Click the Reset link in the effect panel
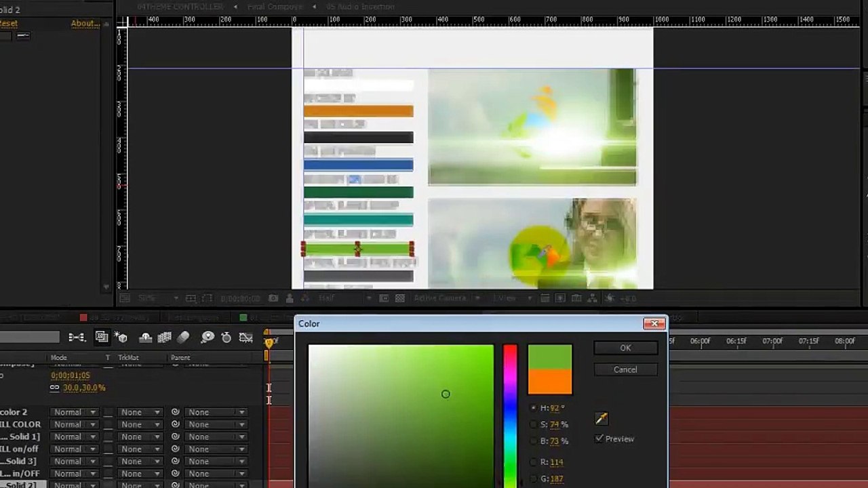This screenshot has width=868, height=488. coord(8,23)
